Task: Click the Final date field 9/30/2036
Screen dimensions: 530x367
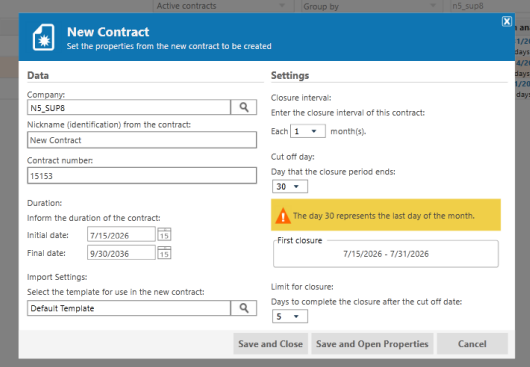Action: pyautogui.click(x=121, y=253)
